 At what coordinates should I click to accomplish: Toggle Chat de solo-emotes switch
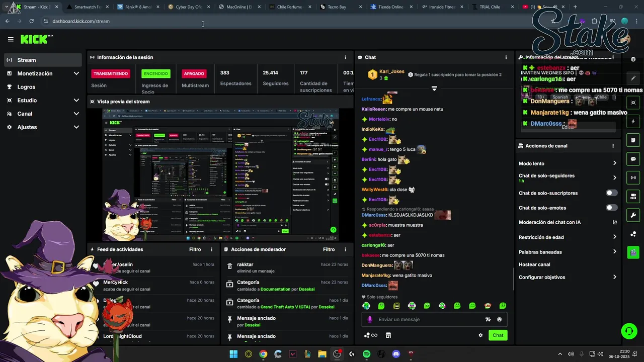612,208
